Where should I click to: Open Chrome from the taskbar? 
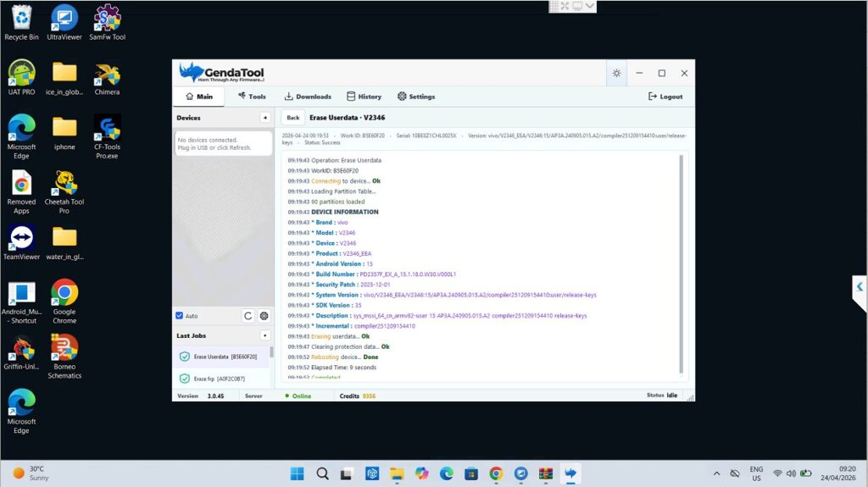(x=495, y=473)
